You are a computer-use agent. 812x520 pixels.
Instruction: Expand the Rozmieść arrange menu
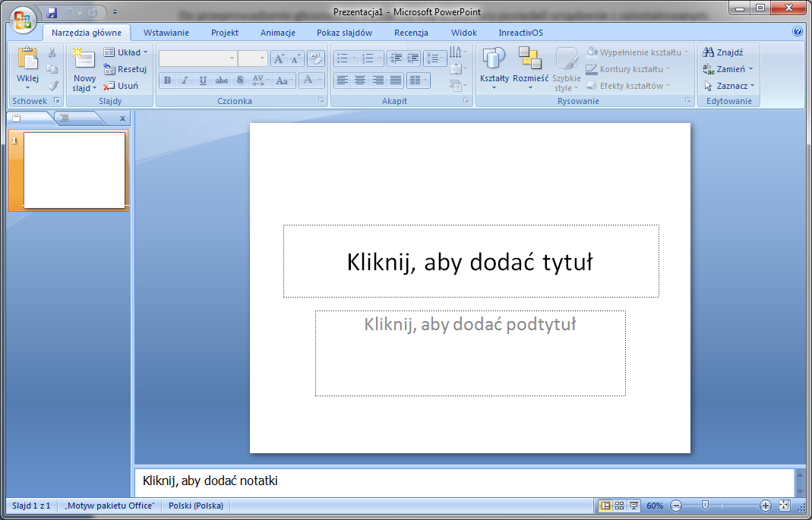point(531,69)
